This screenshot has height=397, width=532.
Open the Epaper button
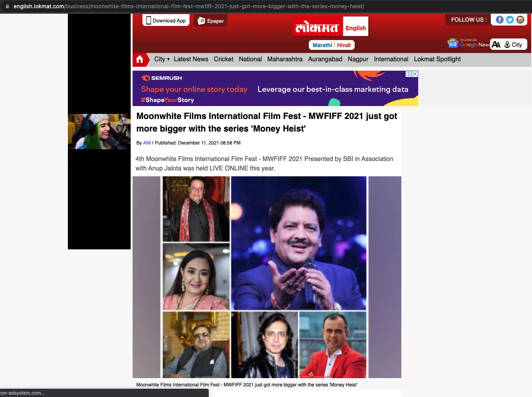(x=211, y=21)
